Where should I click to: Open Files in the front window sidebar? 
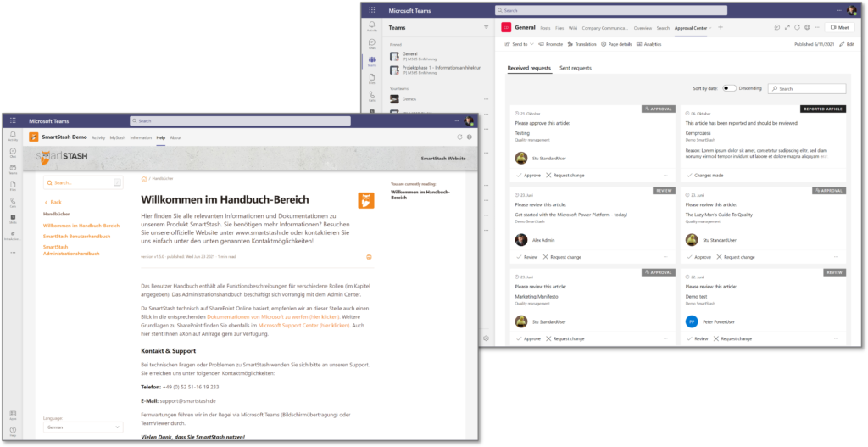(x=13, y=186)
